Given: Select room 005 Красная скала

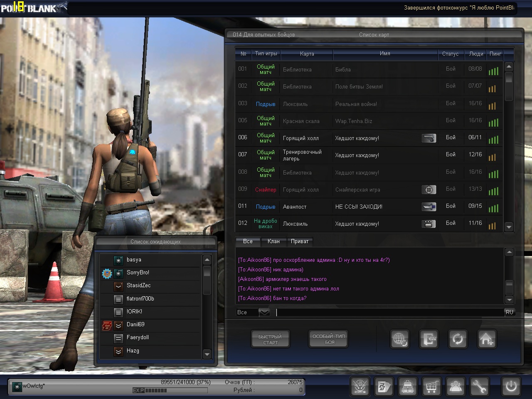Looking at the screenshot, I should point(369,121).
